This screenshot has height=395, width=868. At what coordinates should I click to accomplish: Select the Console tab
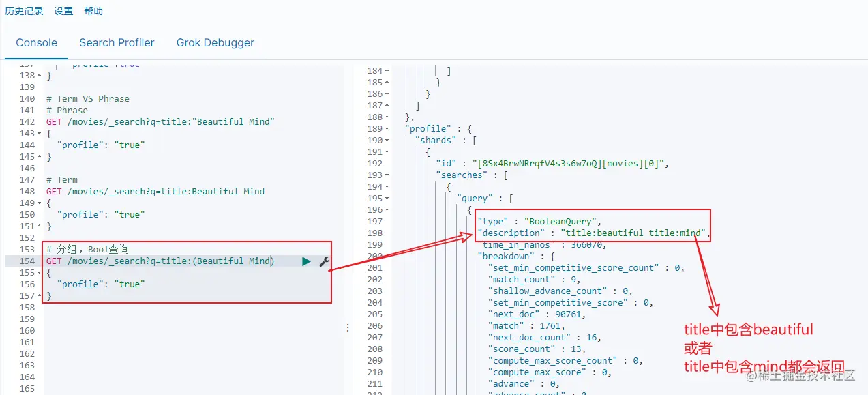(37, 42)
